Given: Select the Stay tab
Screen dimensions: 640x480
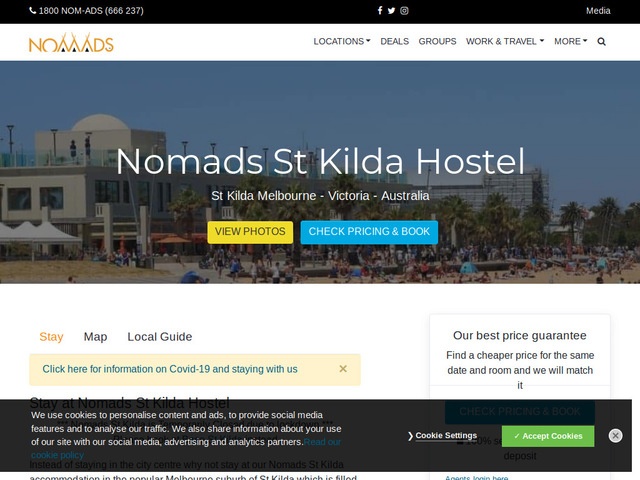Looking at the screenshot, I should coord(51,337).
